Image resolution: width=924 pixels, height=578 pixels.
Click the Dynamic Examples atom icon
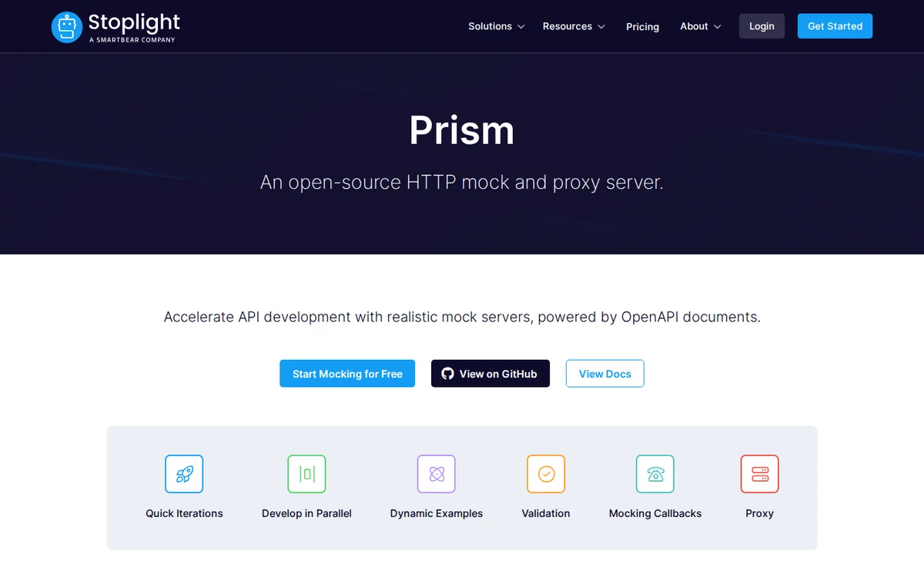point(437,474)
